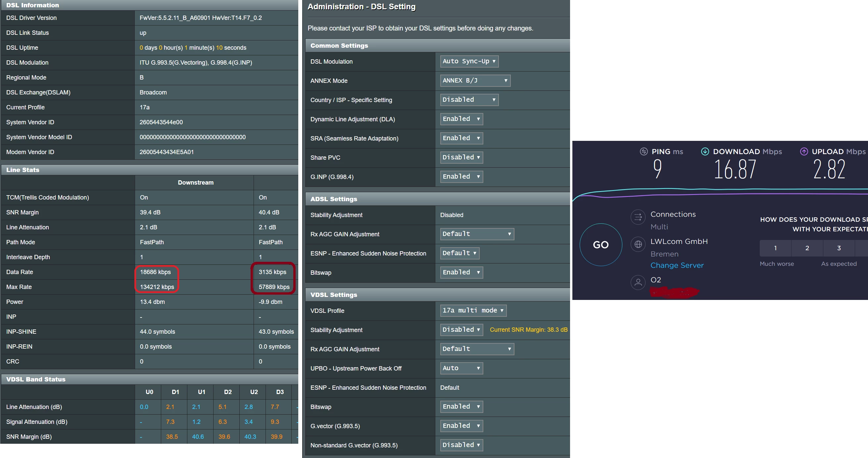Click the download arrow icon
This screenshot has width=868, height=458.
tap(704, 151)
